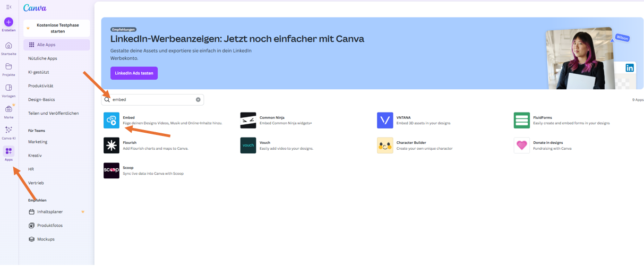Open Vorlagen templates icon
Screen dimensions: 644x266
[x=8, y=88]
